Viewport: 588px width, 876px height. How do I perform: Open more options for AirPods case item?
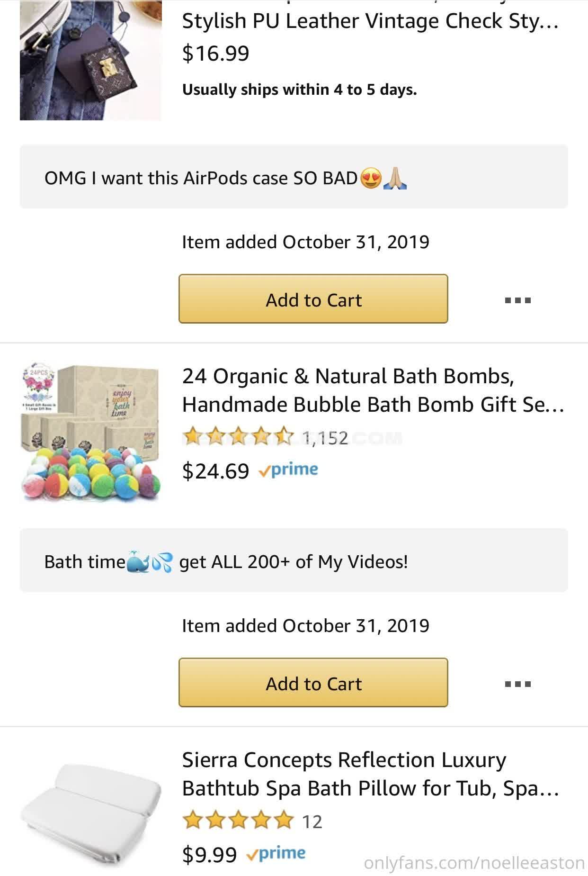click(518, 300)
